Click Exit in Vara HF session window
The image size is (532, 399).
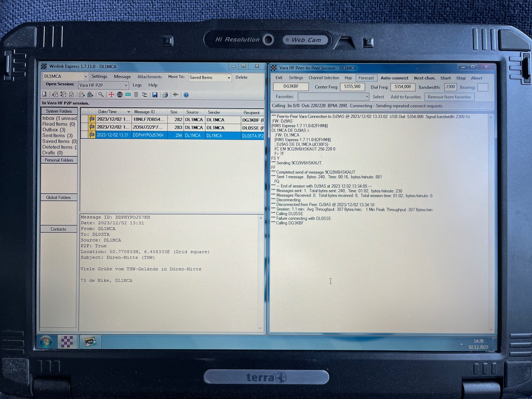279,78
